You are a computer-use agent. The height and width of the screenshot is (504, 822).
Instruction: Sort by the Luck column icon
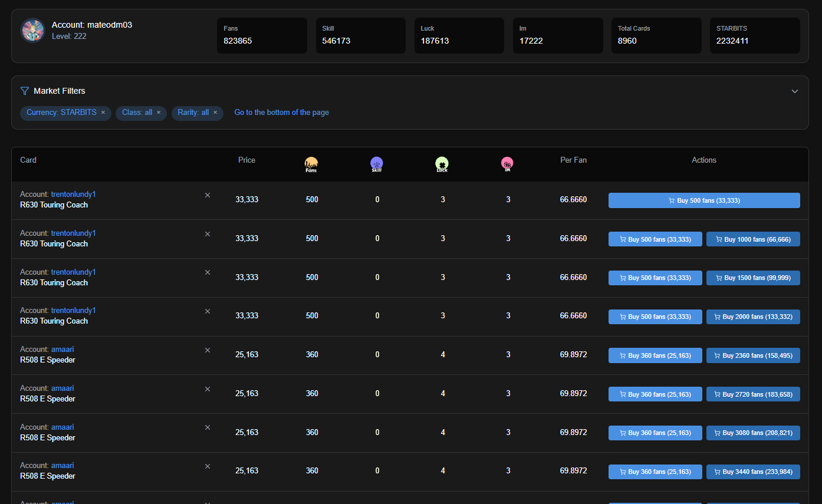[442, 164]
